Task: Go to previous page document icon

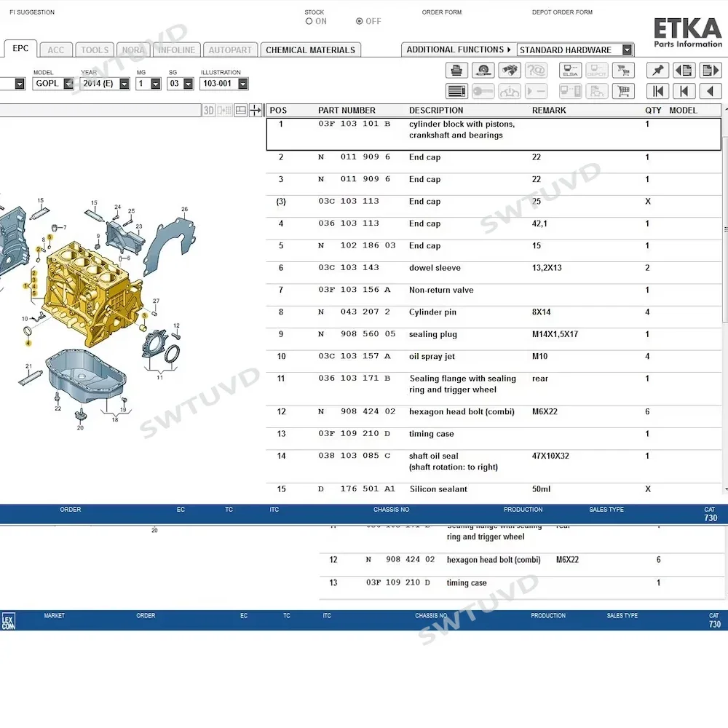Action: tap(684, 70)
